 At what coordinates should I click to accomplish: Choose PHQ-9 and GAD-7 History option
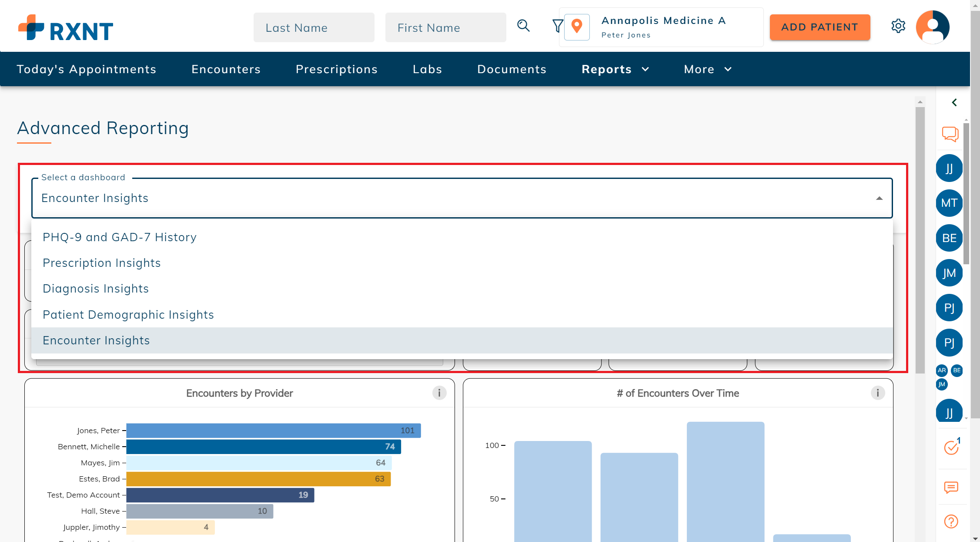click(x=462, y=237)
